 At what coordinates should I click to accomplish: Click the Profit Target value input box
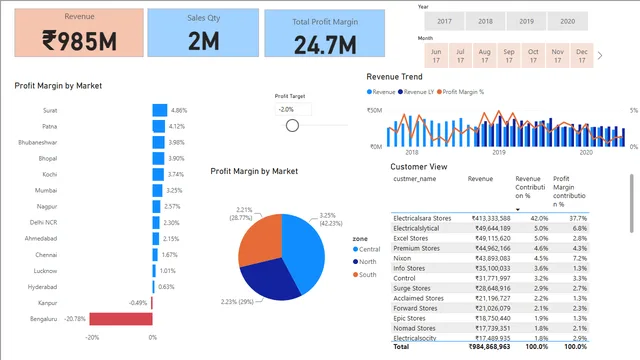(x=293, y=109)
